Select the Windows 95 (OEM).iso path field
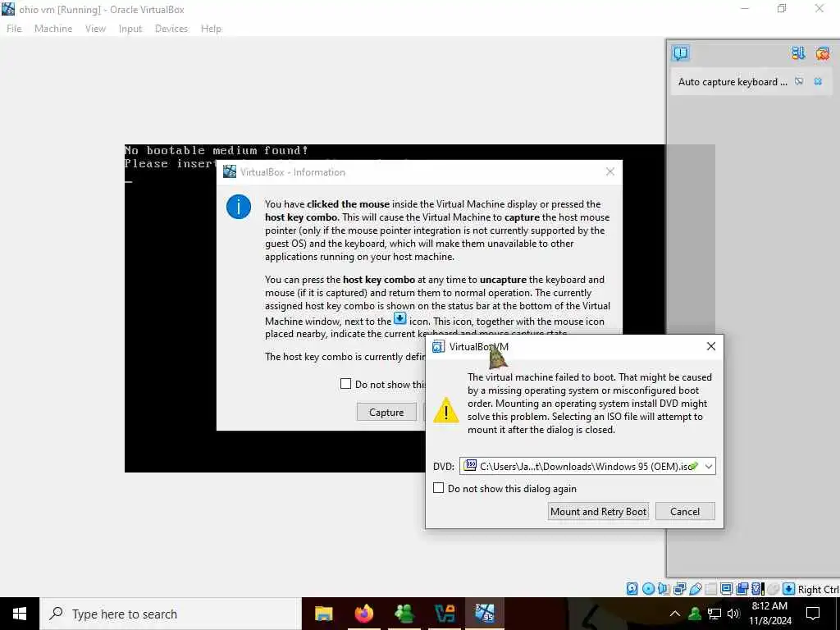This screenshot has width=840, height=630. click(x=587, y=466)
